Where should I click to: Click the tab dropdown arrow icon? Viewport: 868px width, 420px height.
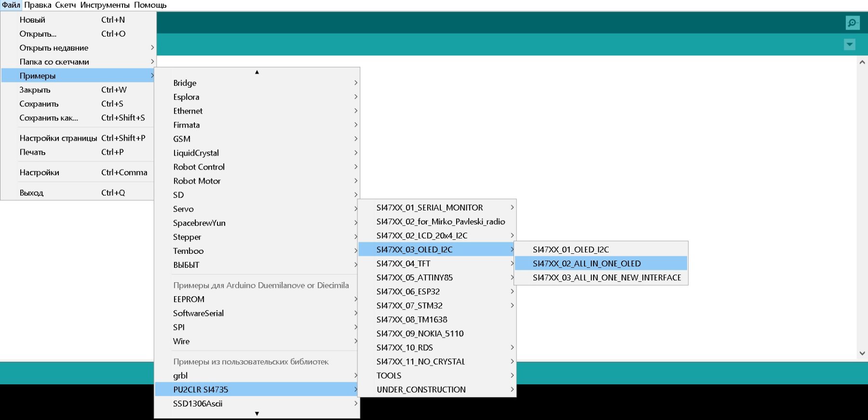(x=849, y=45)
